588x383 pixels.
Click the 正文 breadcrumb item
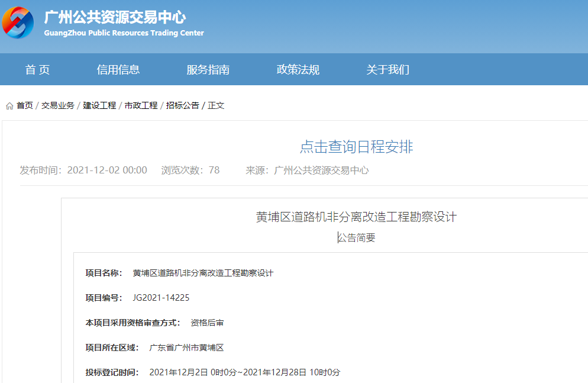point(216,105)
